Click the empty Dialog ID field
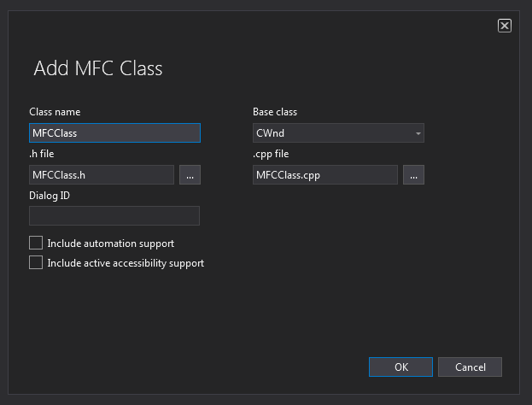This screenshot has width=532, height=405. [114, 215]
